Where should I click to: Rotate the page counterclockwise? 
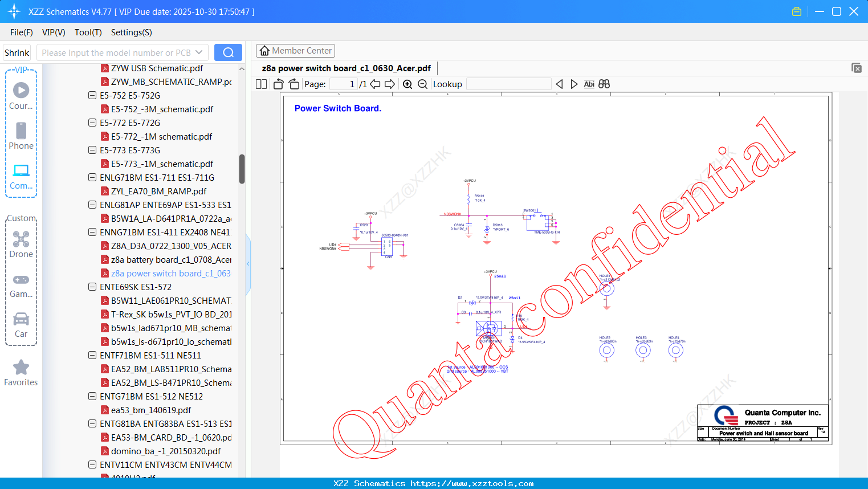click(278, 84)
